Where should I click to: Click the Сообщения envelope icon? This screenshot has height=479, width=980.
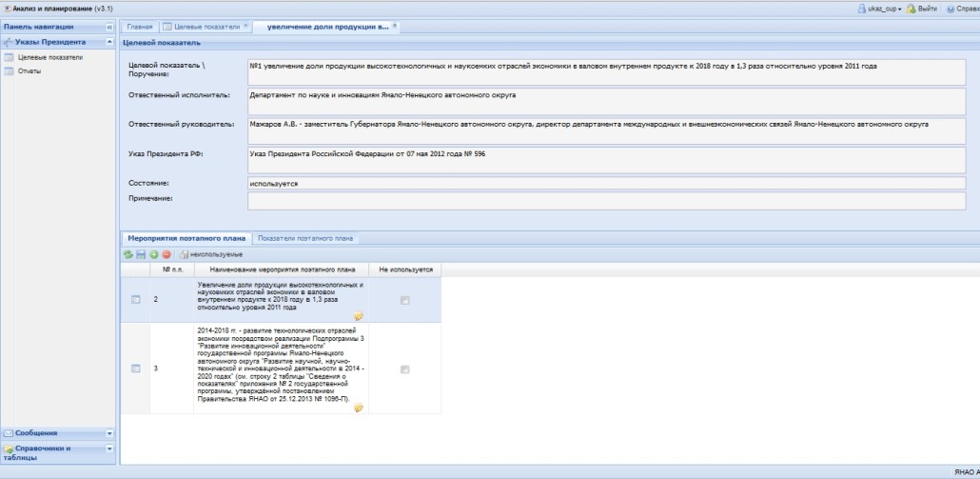[x=9, y=433]
